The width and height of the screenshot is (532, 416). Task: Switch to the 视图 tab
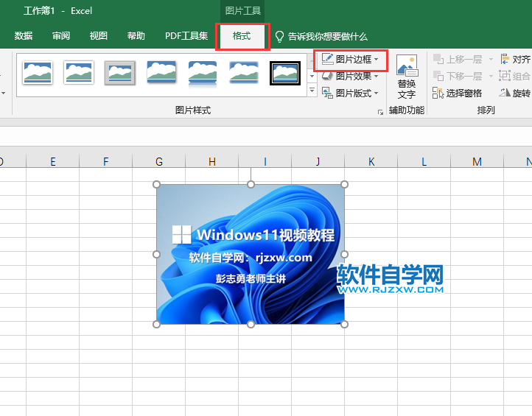[99, 36]
